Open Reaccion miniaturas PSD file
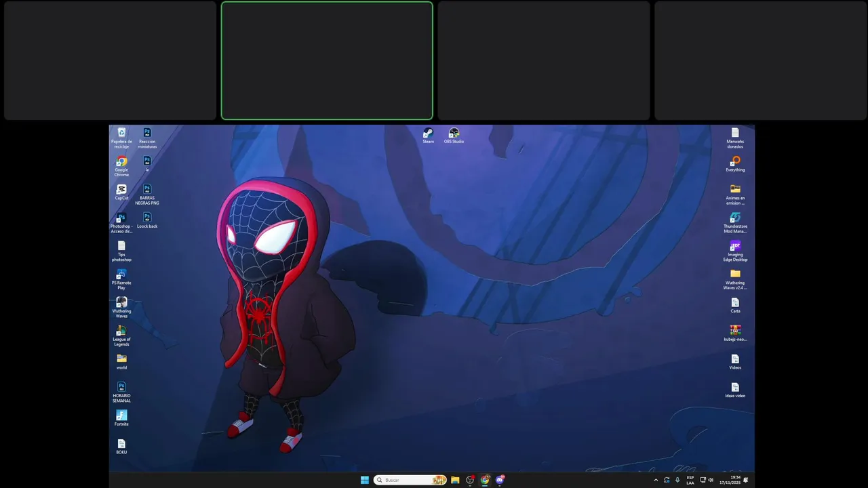The image size is (868, 488). coord(147,138)
